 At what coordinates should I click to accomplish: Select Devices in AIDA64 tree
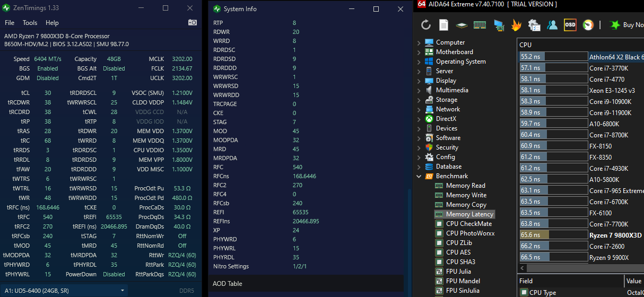(x=446, y=128)
